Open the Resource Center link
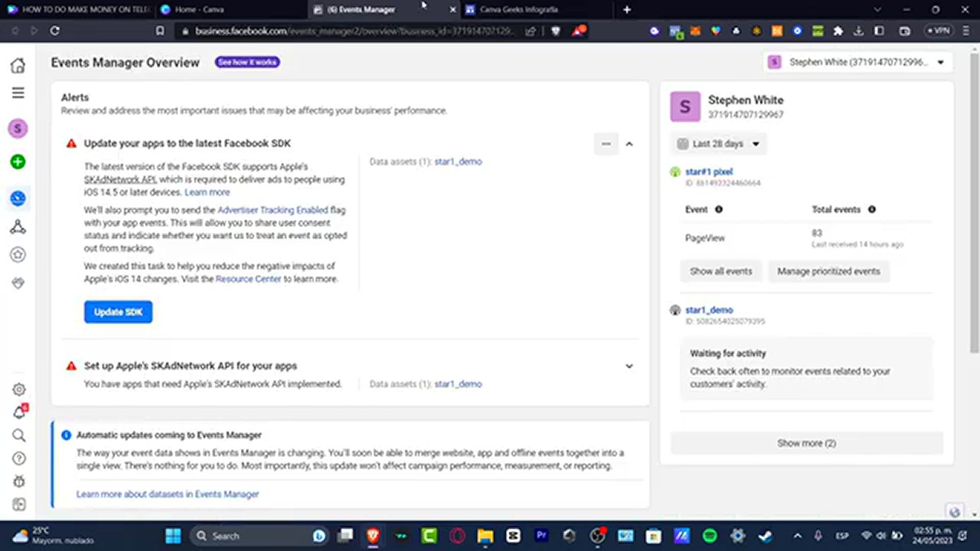The width and height of the screenshot is (980, 551). 248,279
